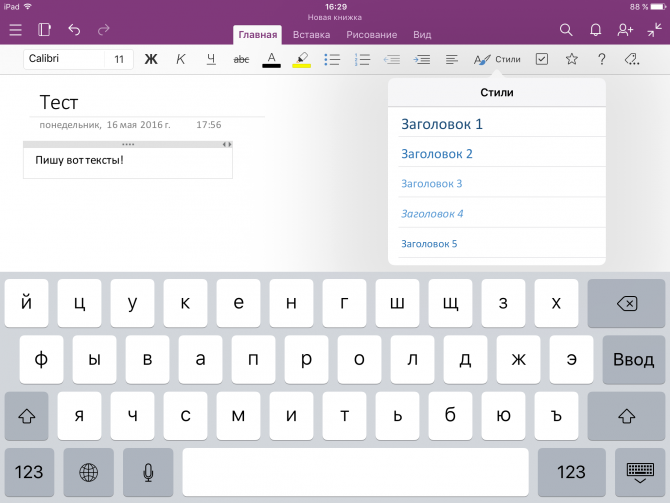
Task: Start dictation with microphone key
Action: pos(148,472)
